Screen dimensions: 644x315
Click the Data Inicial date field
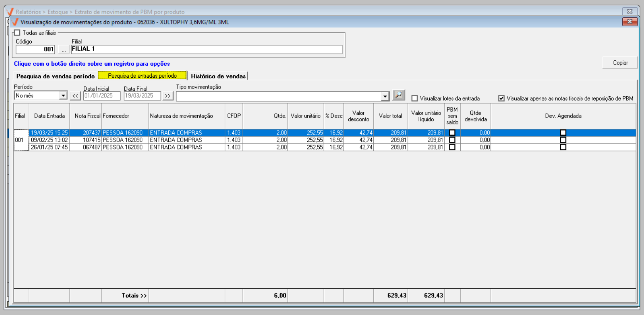point(102,96)
